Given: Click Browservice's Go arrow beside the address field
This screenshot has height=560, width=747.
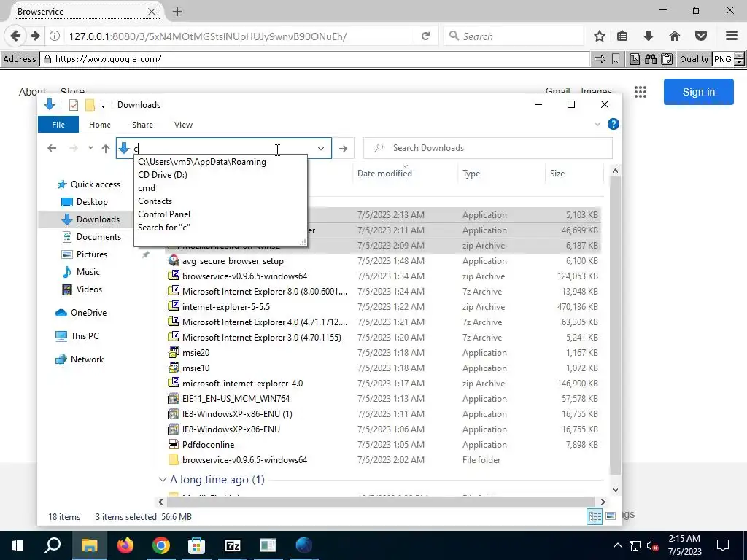Looking at the screenshot, I should pyautogui.click(x=600, y=59).
